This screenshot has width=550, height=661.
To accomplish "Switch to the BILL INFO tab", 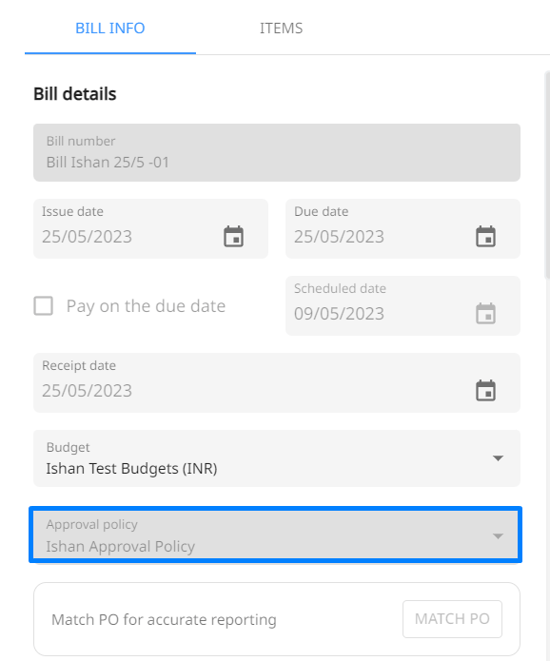I will tap(110, 28).
